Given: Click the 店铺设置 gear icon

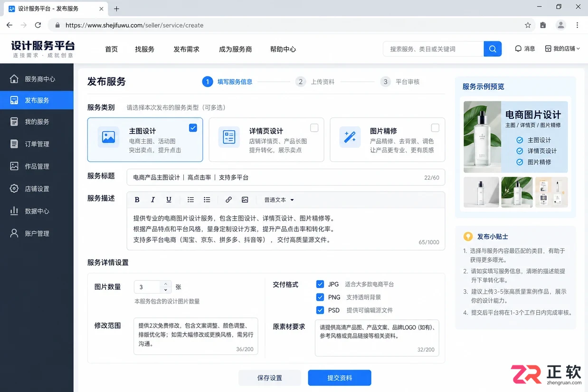Looking at the screenshot, I should tap(14, 189).
